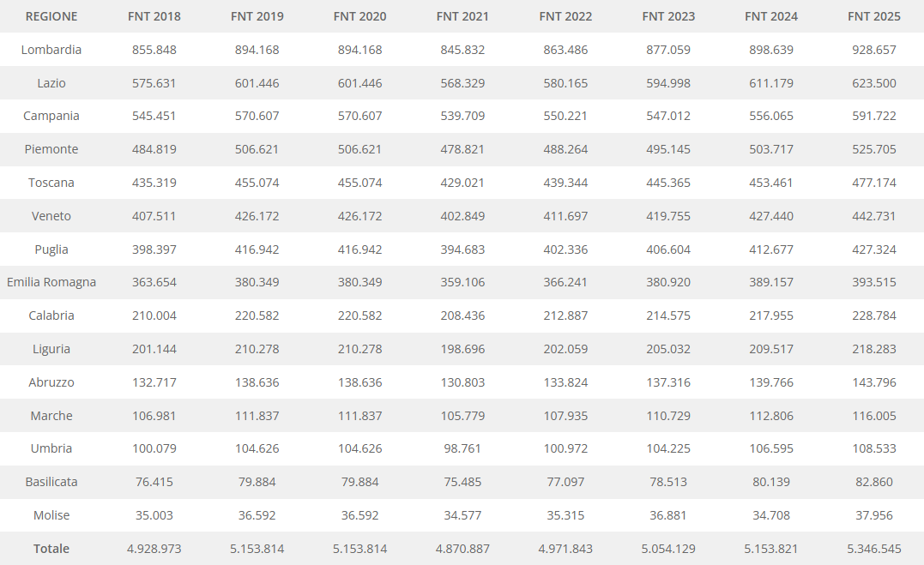Select the total for FNT 2018, 4.928.973

click(x=154, y=549)
